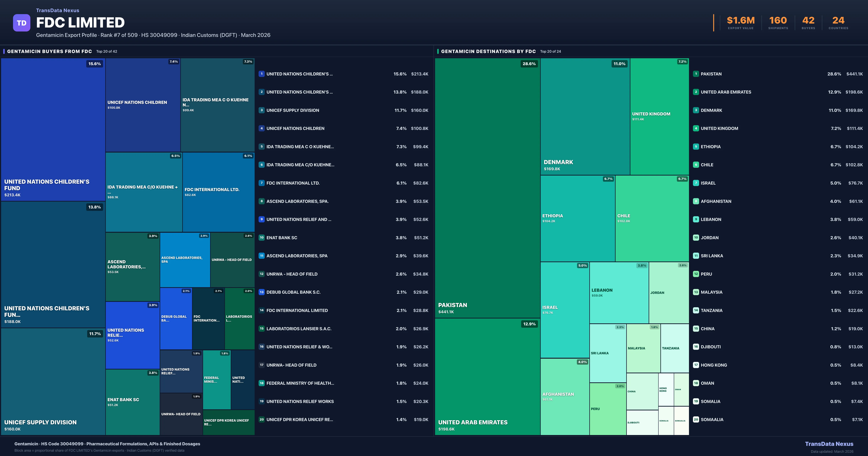Click the Gentamicin Buyers From FDC heading
Image resolution: width=868 pixels, height=456 pixels.
[x=50, y=51]
